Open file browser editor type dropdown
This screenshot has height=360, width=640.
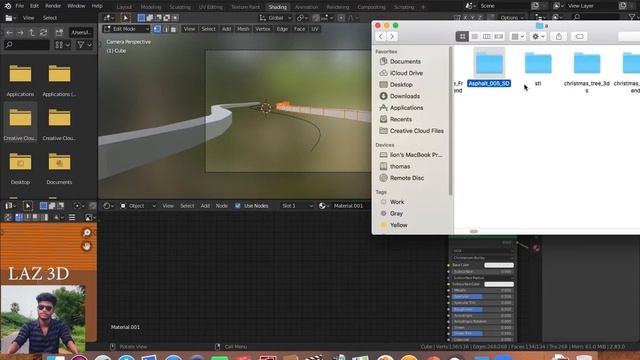pos(10,18)
